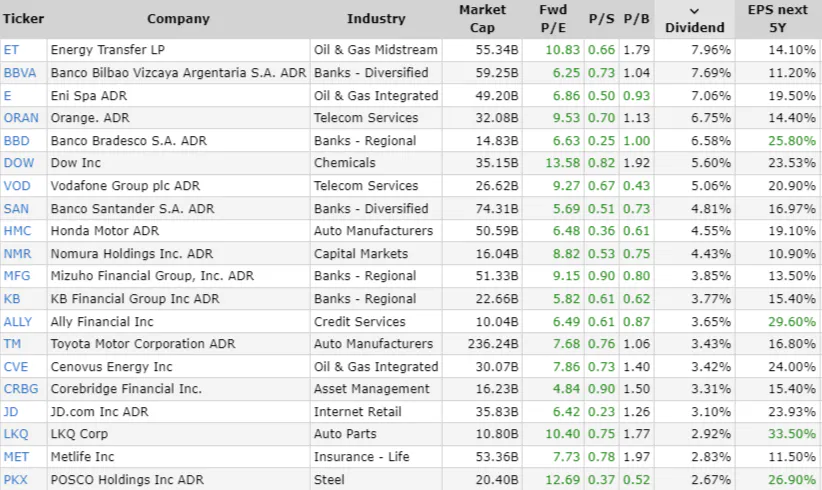Viewport: 822px width, 490px height.
Task: Select the ALLY ticker link
Action: pos(18,322)
